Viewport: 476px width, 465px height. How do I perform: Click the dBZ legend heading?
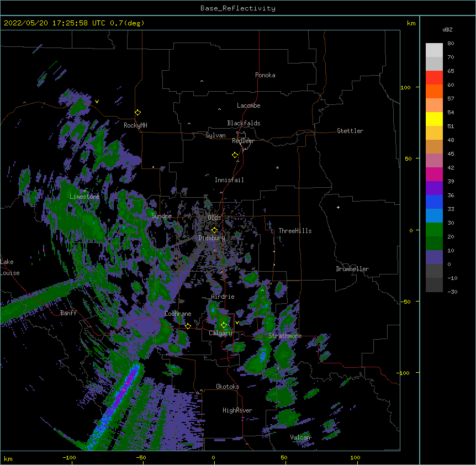[x=447, y=29]
